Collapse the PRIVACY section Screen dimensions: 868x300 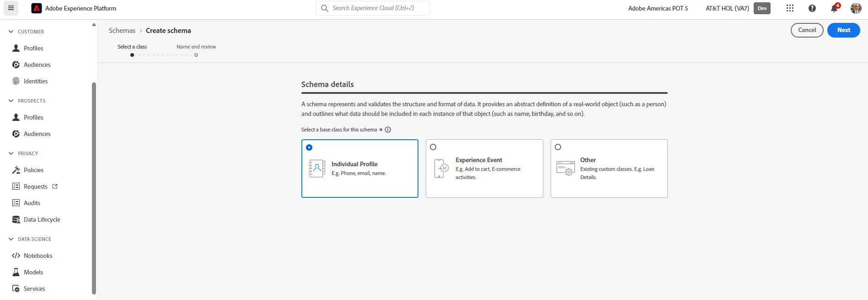[11, 153]
